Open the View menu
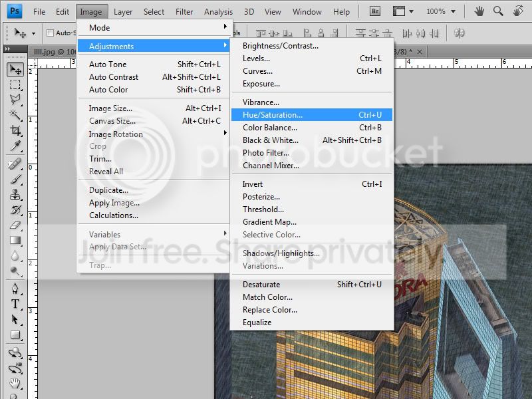Image resolution: width=532 pixels, height=399 pixels. tap(273, 12)
